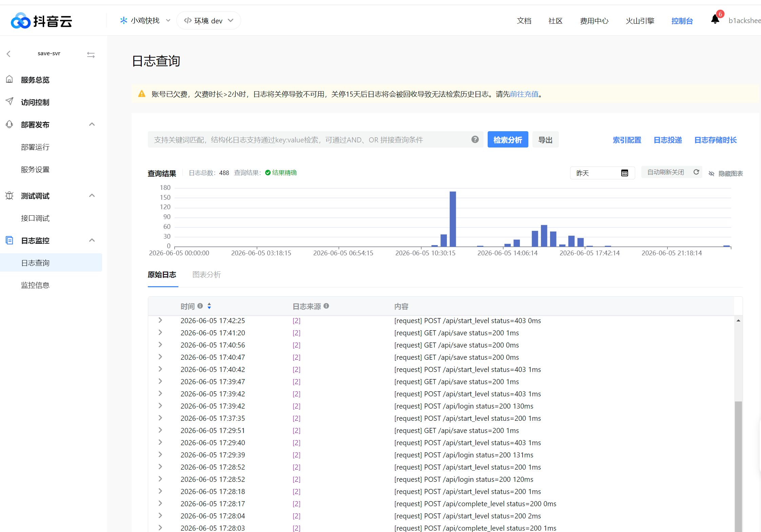Open the 日志存储时长 link
The width and height of the screenshot is (761, 532).
click(716, 140)
